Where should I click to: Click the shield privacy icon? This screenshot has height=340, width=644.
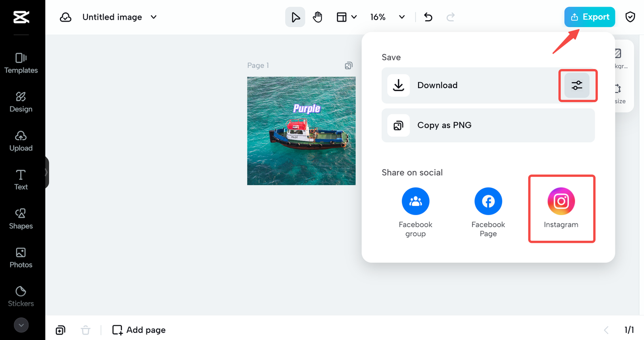pyautogui.click(x=630, y=17)
